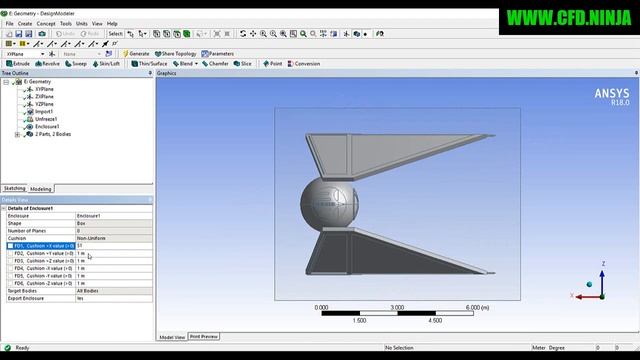This screenshot has height=360, width=640.
Task: Click the Extrude tool
Action: coord(18,64)
